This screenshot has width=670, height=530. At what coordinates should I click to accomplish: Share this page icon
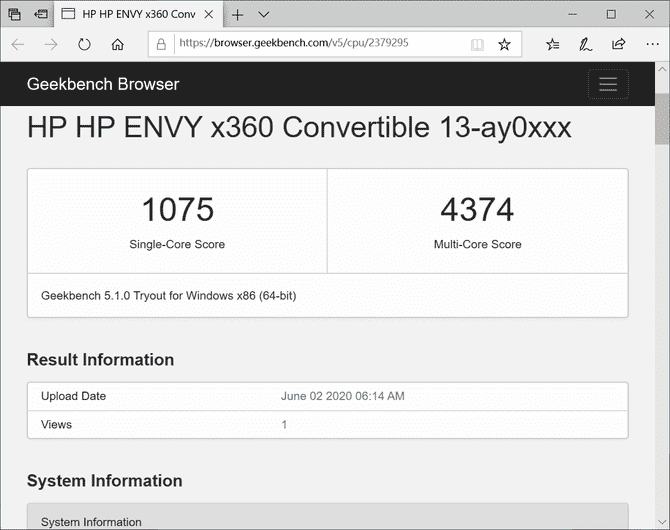[618, 44]
